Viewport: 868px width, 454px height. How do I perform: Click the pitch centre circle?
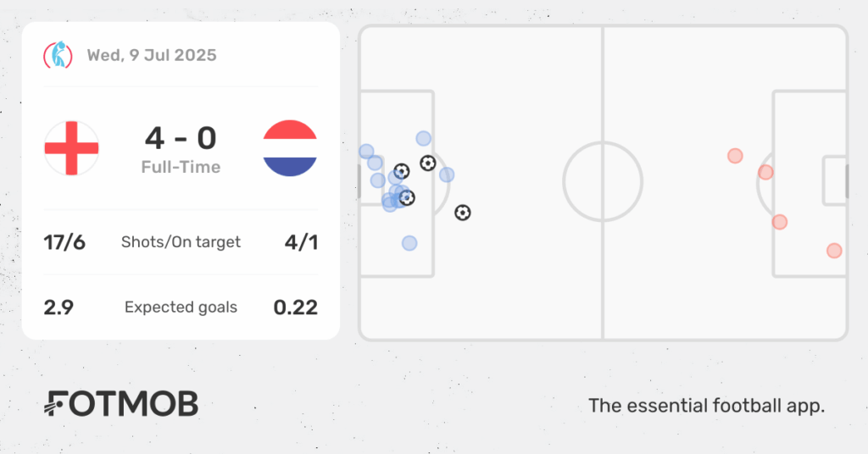(603, 181)
